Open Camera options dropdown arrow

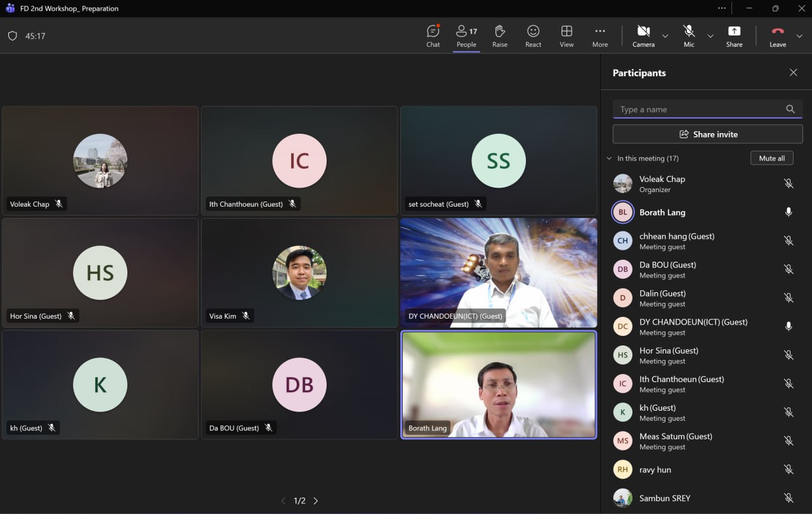coord(665,36)
